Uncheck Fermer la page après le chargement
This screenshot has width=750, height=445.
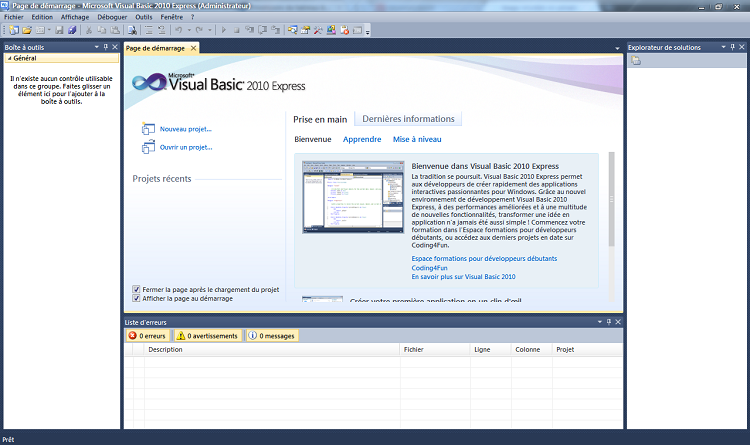(137, 289)
